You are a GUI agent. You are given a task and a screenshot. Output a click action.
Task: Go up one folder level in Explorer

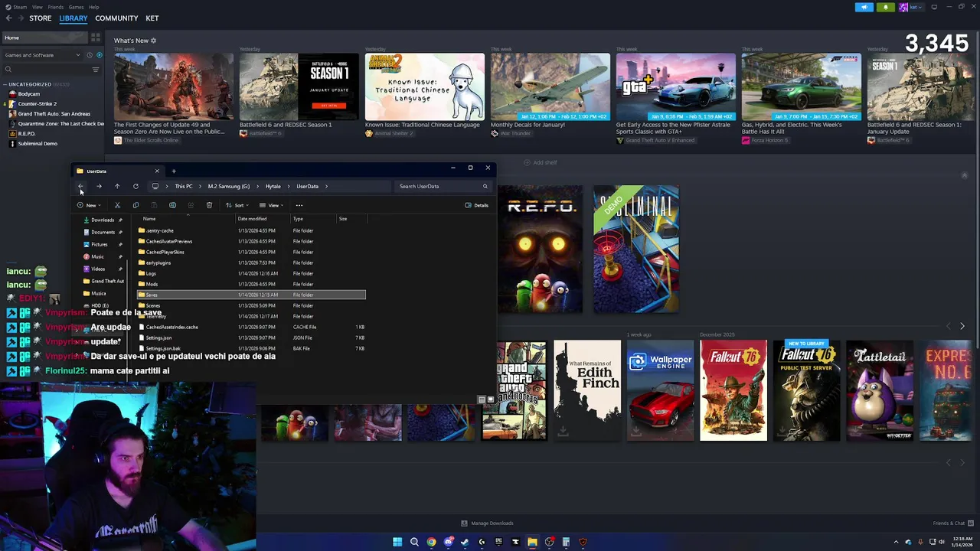[117, 186]
